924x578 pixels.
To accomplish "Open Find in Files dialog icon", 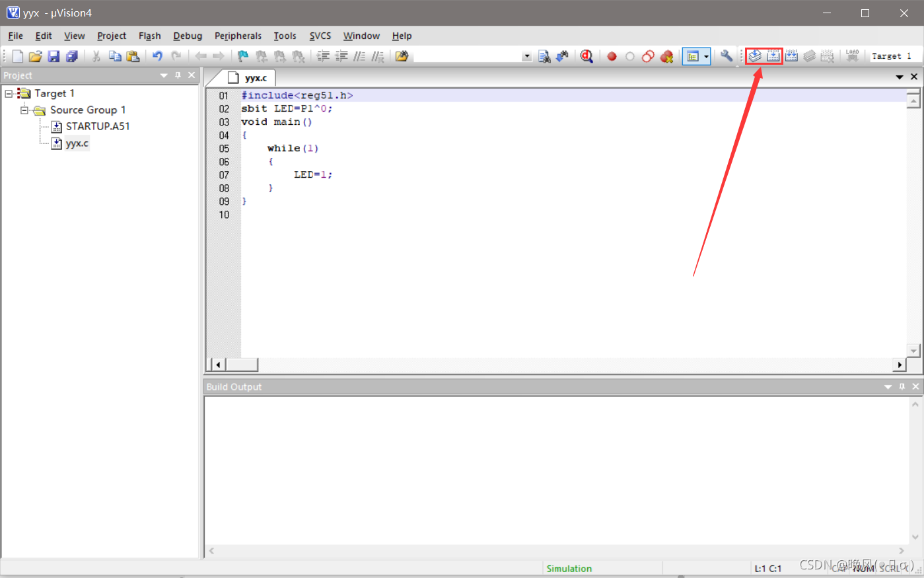I will coord(402,56).
